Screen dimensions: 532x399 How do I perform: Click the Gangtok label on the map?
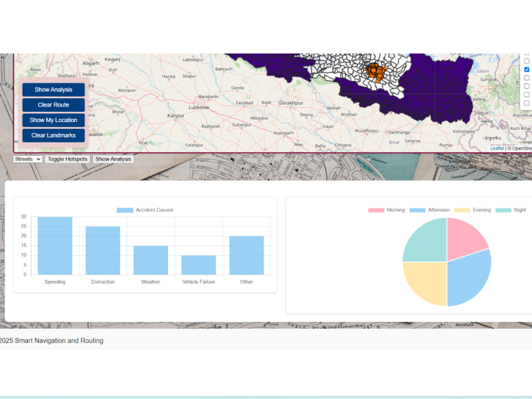[x=488, y=79]
